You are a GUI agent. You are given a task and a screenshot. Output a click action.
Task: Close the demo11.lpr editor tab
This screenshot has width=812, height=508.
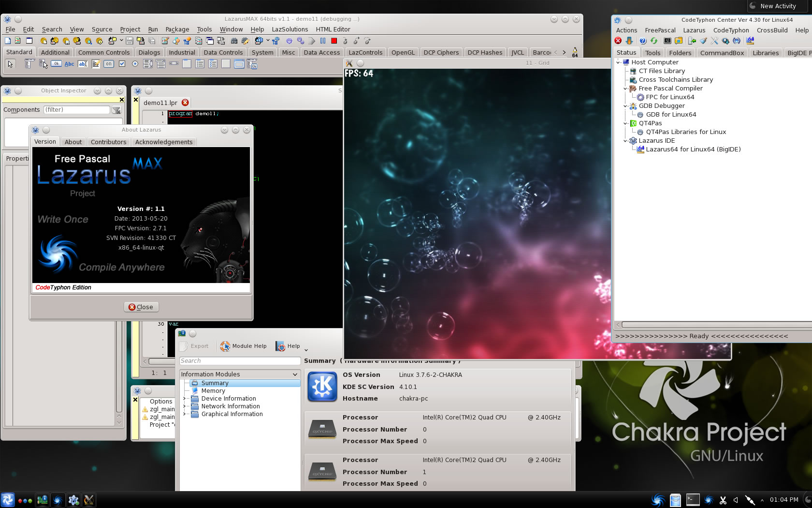point(185,103)
